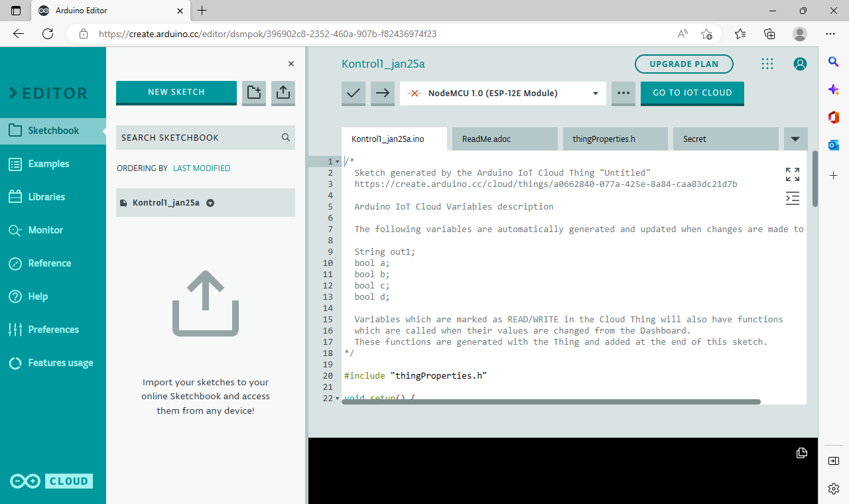Expand the Kontrol1_jan25a sketch options arrow
This screenshot has height=504, width=849.
(x=210, y=203)
